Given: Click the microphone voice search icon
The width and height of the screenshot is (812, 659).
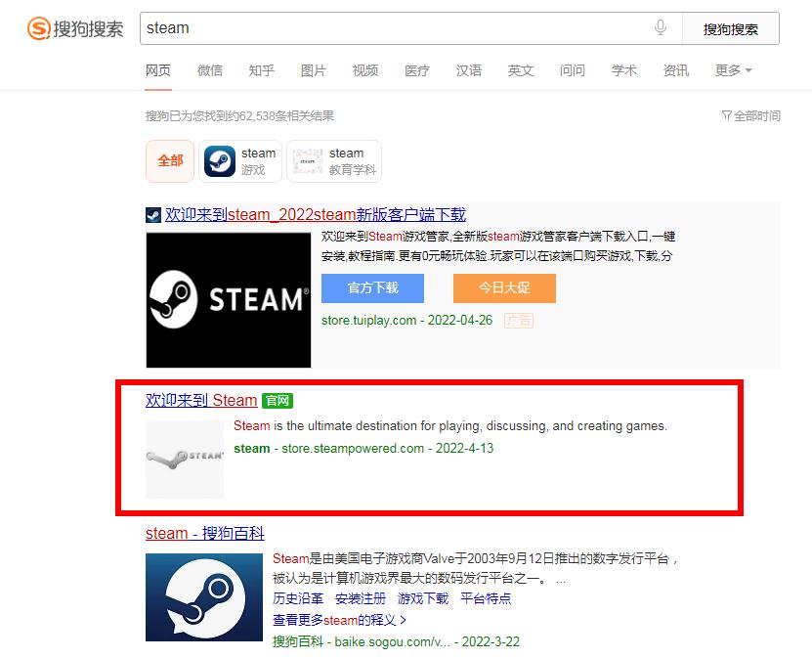Looking at the screenshot, I should coord(661,27).
